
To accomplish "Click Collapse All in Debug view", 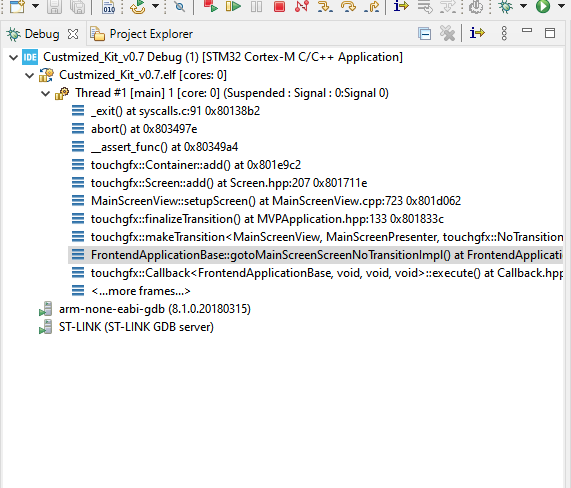I will (425, 34).
